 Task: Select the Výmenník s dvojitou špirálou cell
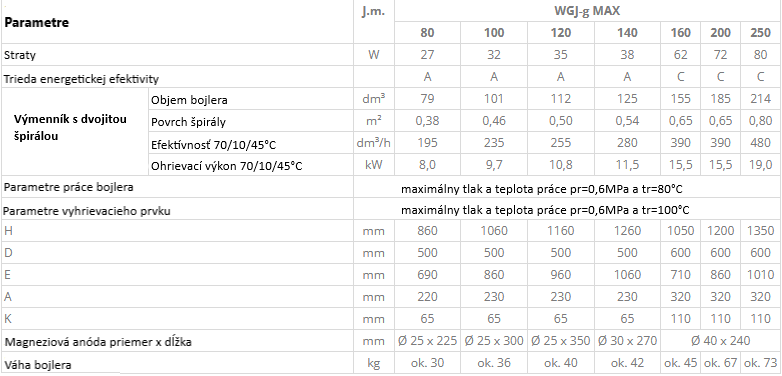70,128
